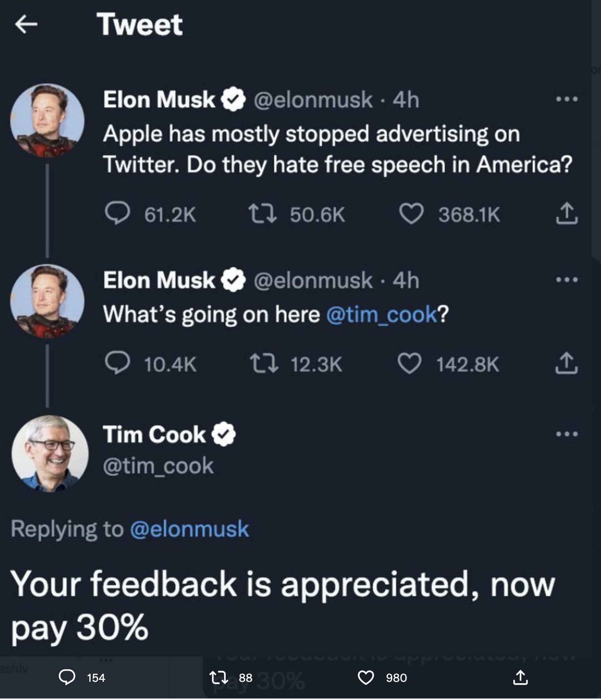Reply to Tim Cook's tweet
The image size is (601, 700).
point(67,677)
